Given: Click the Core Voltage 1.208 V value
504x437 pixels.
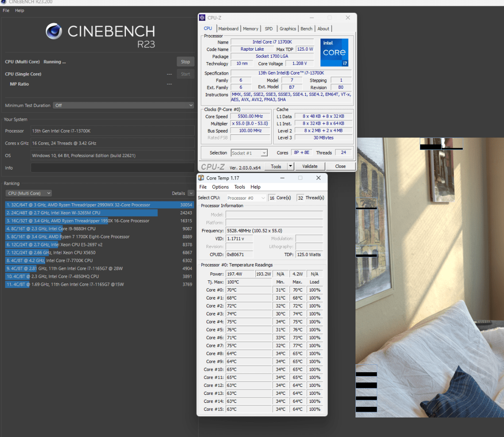Looking at the screenshot, I should pyautogui.click(x=300, y=63).
